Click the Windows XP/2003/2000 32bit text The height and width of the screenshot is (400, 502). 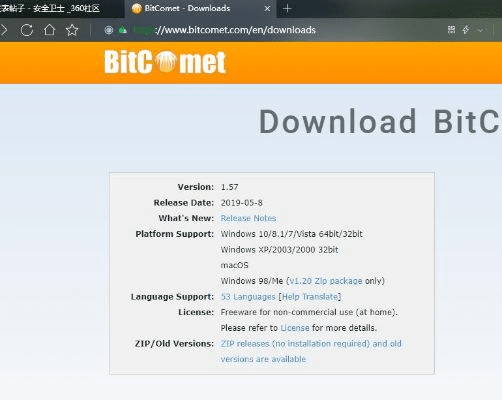[279, 250]
